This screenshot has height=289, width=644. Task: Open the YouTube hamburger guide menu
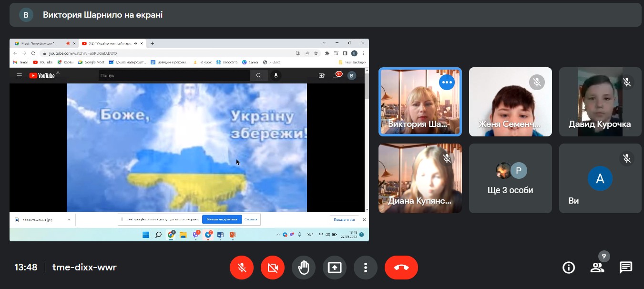tap(19, 75)
